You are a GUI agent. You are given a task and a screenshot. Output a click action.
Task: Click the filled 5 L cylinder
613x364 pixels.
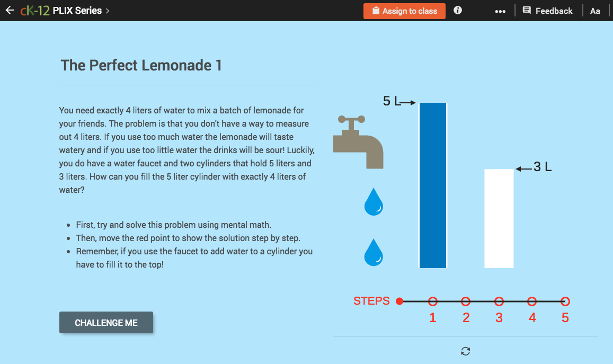click(432, 185)
